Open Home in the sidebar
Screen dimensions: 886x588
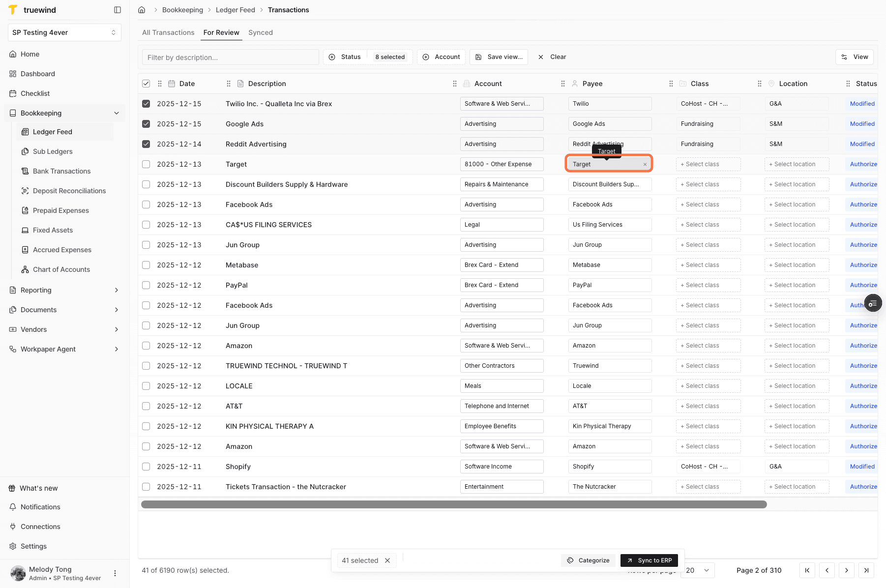30,54
